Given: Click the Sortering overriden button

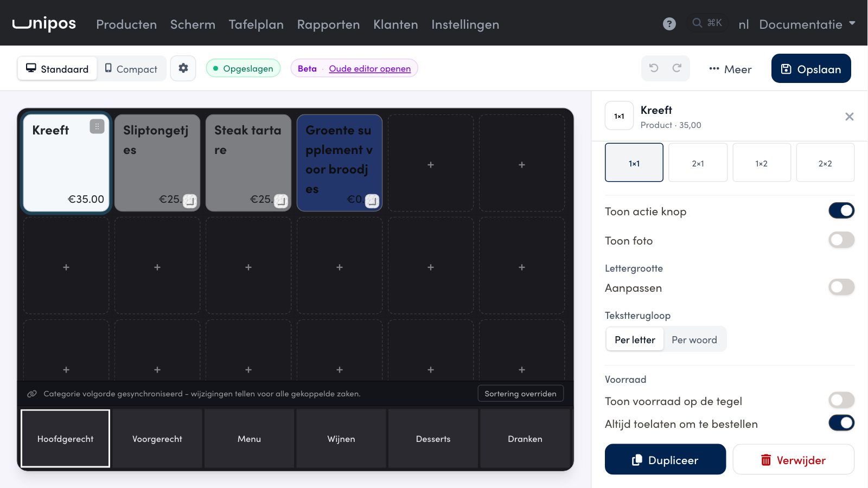Looking at the screenshot, I should 520,394.
